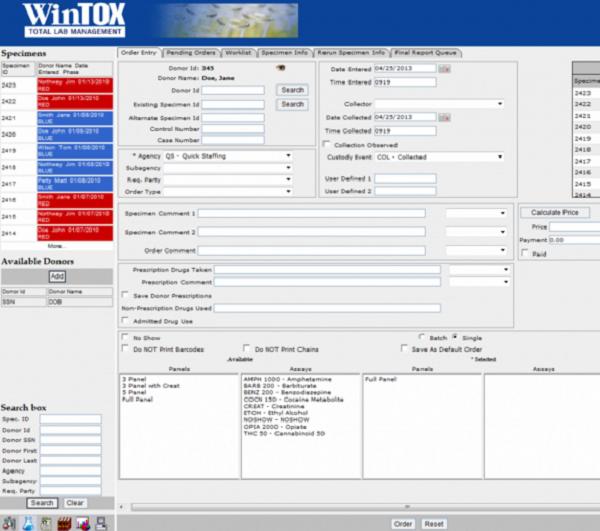
Task: Select blue specimen 2417 Petty Matt
Action: 75,184
